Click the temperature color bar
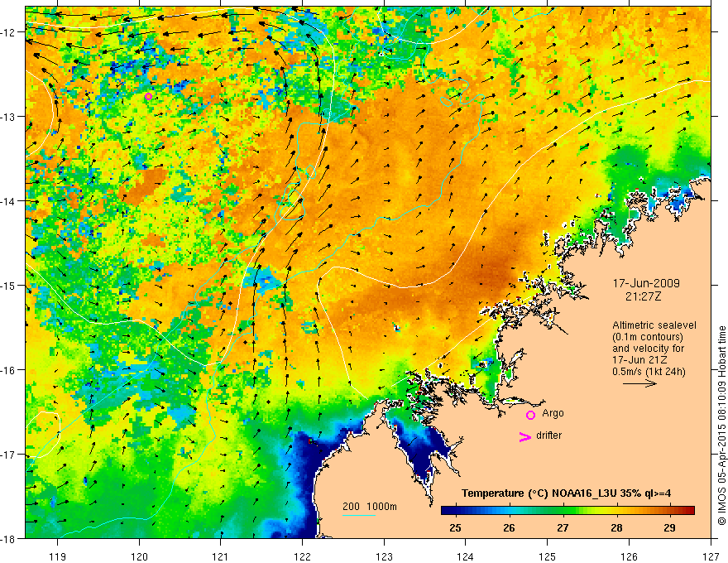Viewport: 728px width, 563px height. tap(568, 511)
